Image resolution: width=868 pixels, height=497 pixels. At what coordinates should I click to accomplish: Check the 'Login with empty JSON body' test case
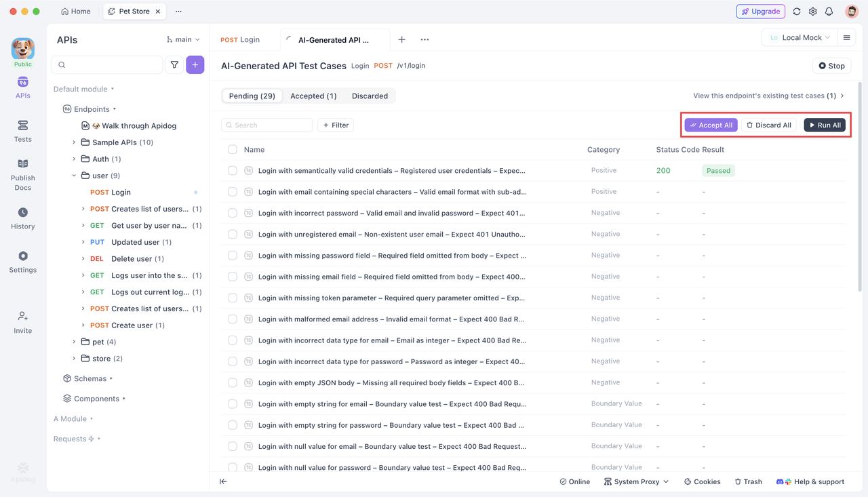(x=232, y=382)
